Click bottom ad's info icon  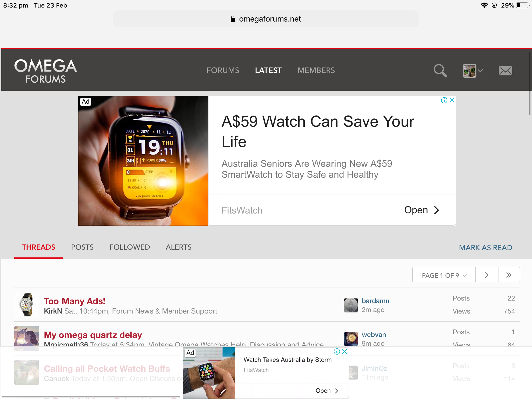pyautogui.click(x=337, y=351)
